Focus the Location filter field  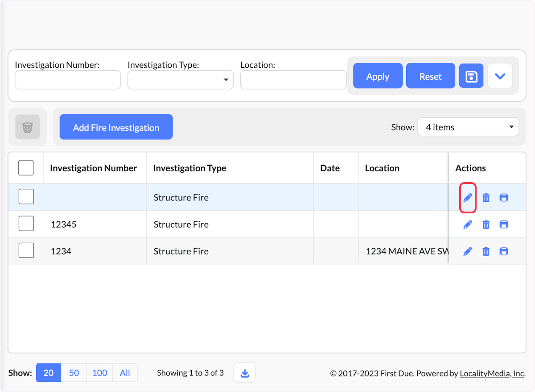(x=293, y=80)
